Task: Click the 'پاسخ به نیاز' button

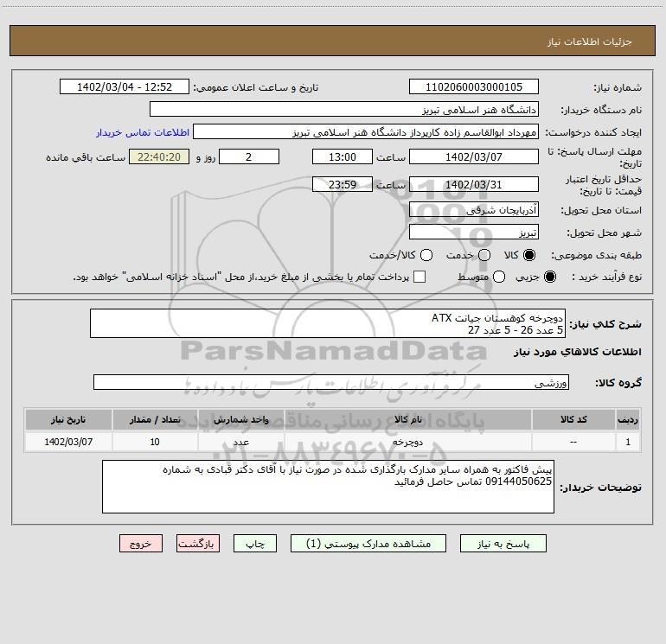Action: 503,544
